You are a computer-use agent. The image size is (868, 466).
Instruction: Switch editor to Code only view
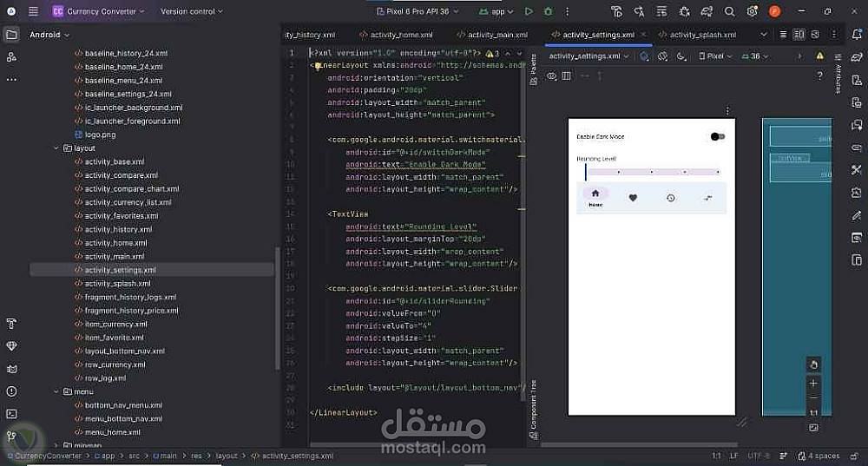tap(783, 35)
